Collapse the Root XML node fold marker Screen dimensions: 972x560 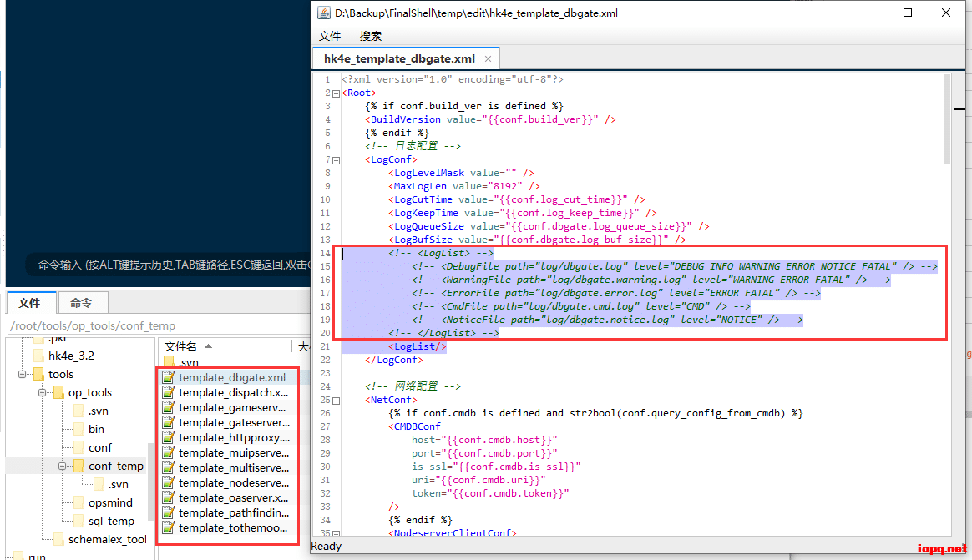point(336,93)
